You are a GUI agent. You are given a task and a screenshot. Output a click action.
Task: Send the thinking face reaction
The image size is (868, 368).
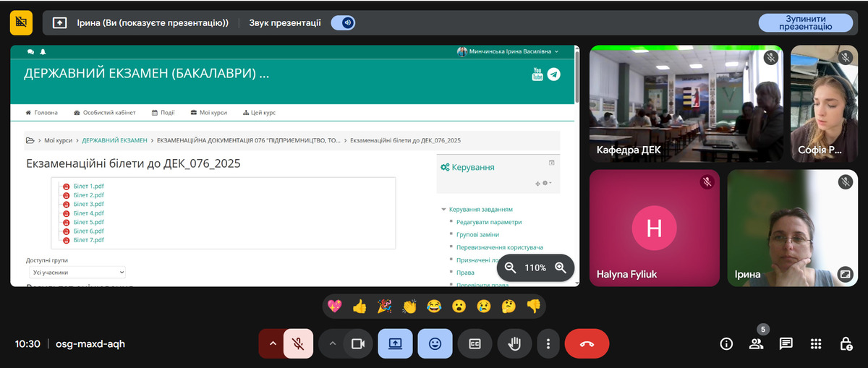(509, 307)
